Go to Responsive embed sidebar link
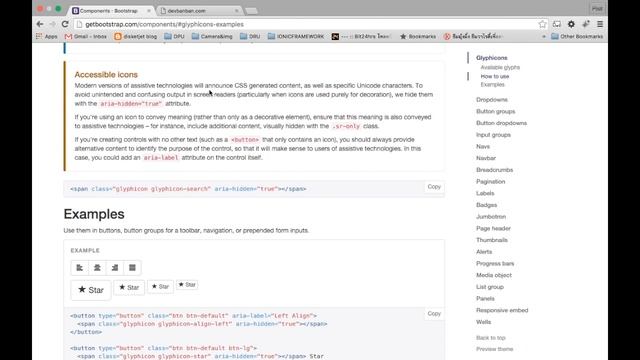This screenshot has height=360, width=640. [502, 310]
